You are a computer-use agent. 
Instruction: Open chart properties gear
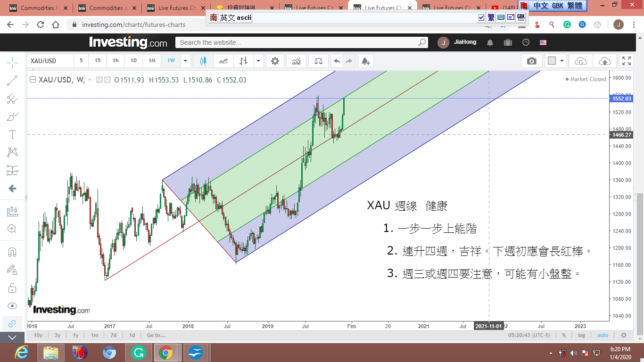coord(275,61)
